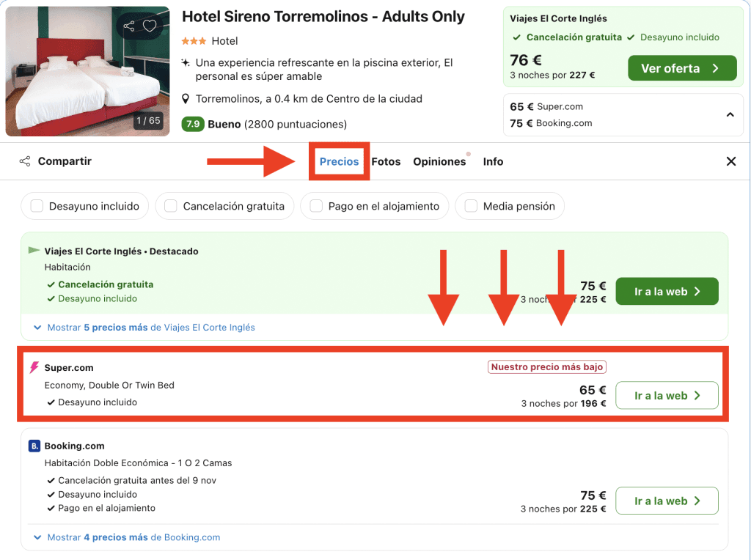Click the heart favorite icon on hotel photo
Screen dimensions: 751x560
[x=150, y=26]
